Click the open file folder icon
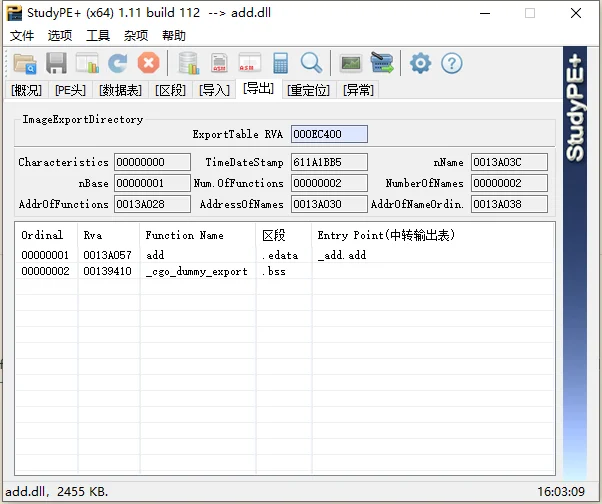 click(25, 63)
